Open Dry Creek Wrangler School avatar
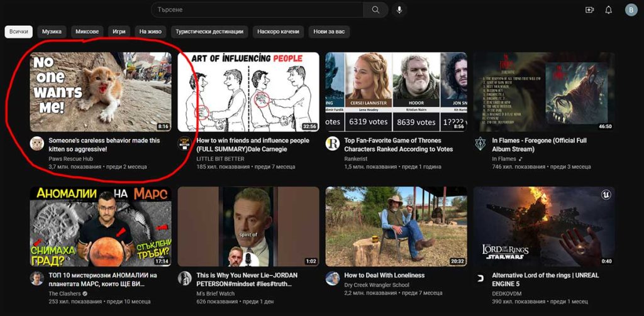Image resolution: width=644 pixels, height=316 pixels. (333, 278)
